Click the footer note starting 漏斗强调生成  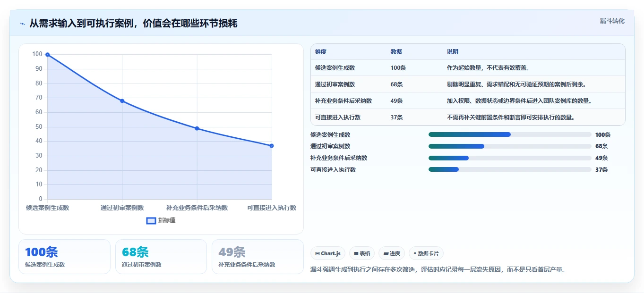(x=438, y=270)
